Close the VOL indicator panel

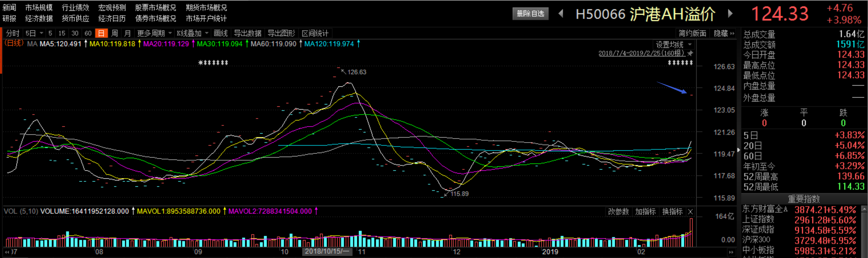point(690,212)
